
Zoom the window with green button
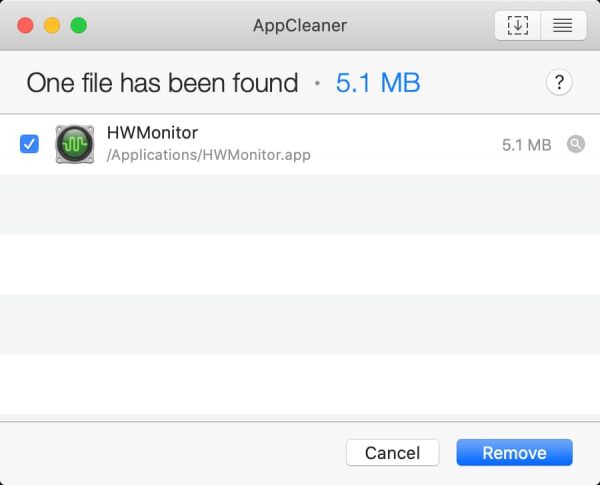(77, 25)
